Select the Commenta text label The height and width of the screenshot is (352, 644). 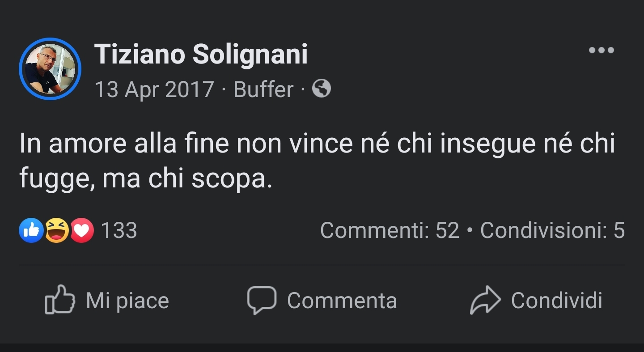click(x=342, y=301)
